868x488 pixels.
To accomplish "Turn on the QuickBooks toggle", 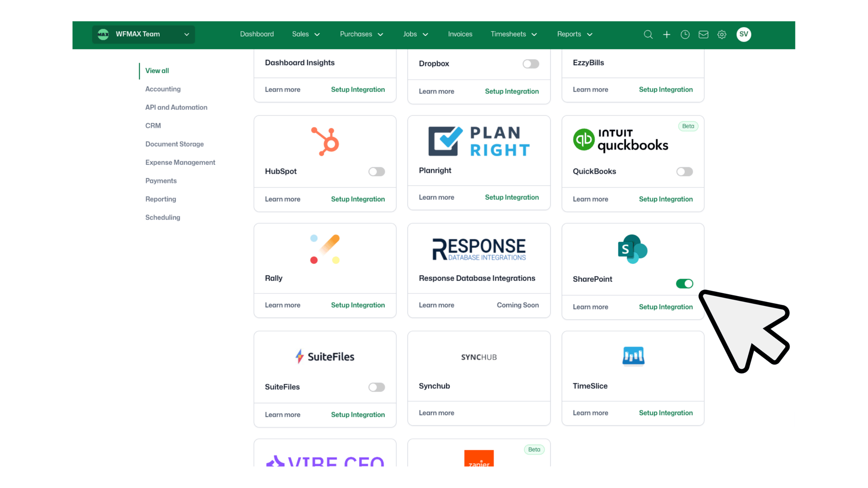I will click(684, 172).
